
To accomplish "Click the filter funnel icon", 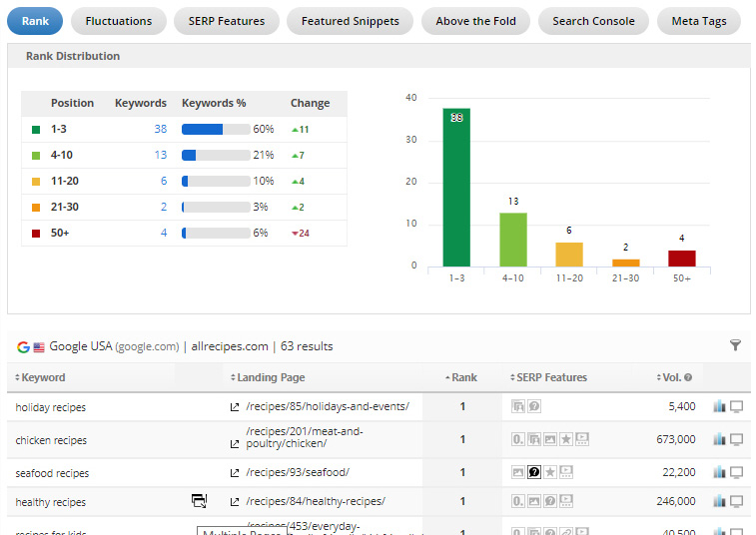I will coord(736,345).
